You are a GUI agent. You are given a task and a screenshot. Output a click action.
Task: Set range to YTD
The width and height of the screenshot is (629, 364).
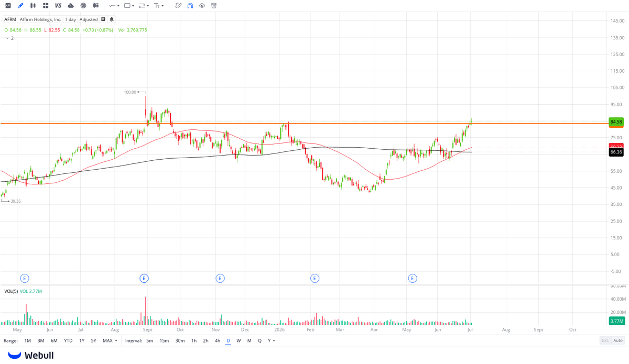(68, 341)
